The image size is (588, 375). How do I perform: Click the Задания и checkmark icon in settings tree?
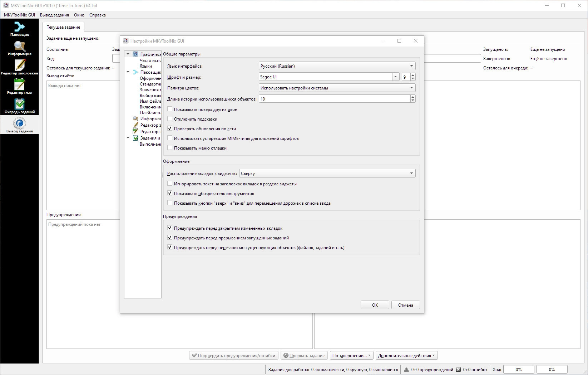click(x=135, y=138)
